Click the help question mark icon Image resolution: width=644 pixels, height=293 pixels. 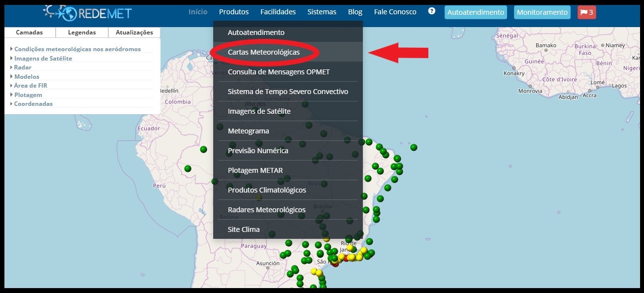pyautogui.click(x=432, y=11)
